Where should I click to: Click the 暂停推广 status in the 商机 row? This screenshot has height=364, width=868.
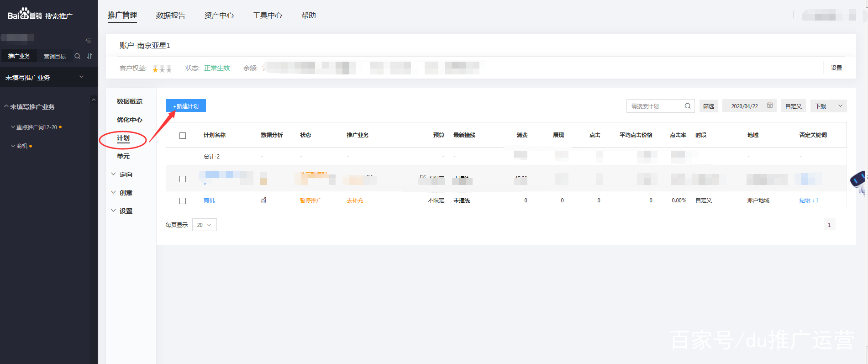[x=311, y=200]
